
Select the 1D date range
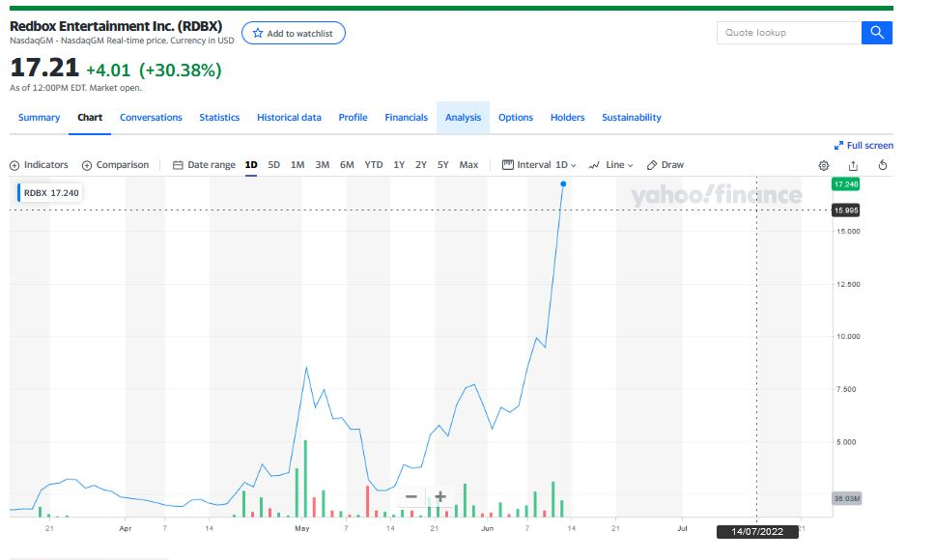point(251,165)
